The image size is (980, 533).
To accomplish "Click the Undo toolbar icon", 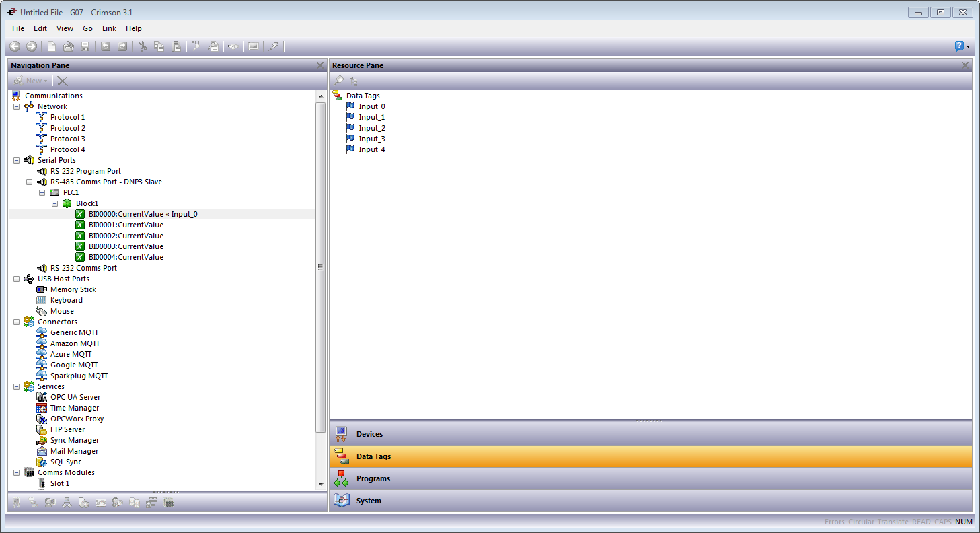I will click(x=106, y=46).
